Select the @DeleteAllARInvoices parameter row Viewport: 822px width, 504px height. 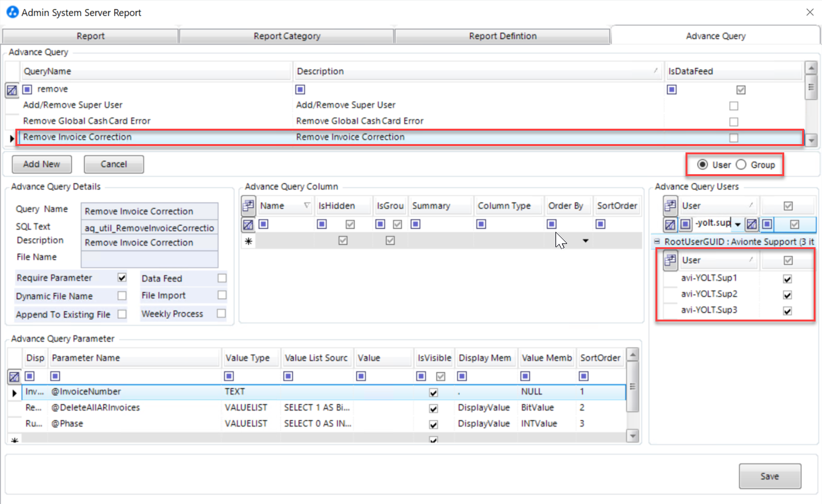click(x=323, y=408)
